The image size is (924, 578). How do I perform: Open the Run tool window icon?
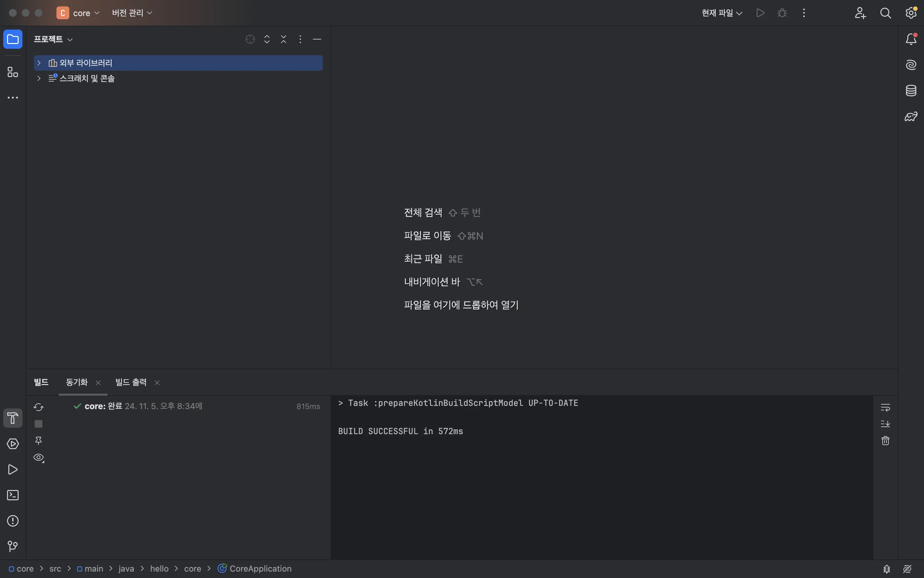click(x=13, y=469)
